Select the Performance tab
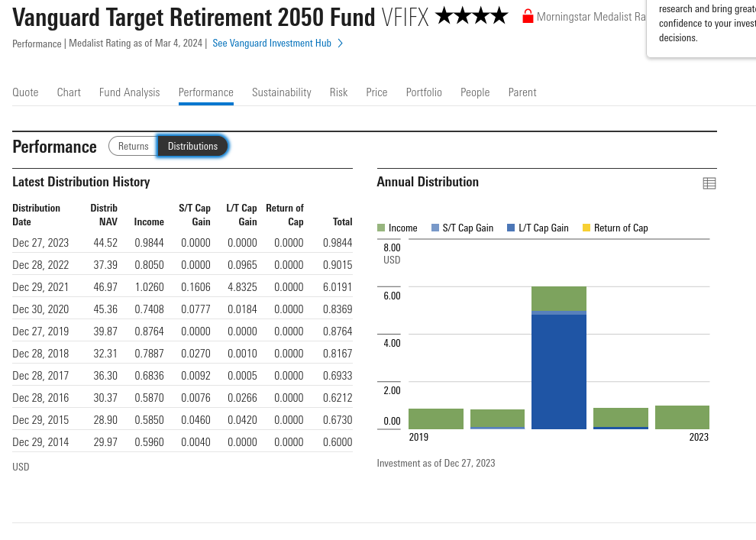The width and height of the screenshot is (756, 540). click(206, 92)
